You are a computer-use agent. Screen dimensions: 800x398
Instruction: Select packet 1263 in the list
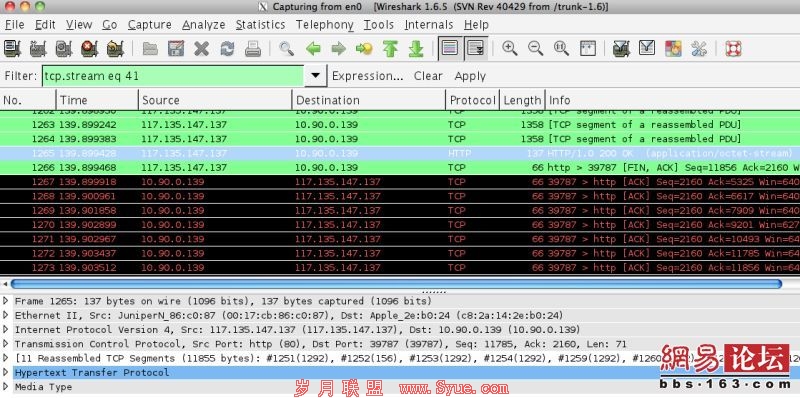400,125
